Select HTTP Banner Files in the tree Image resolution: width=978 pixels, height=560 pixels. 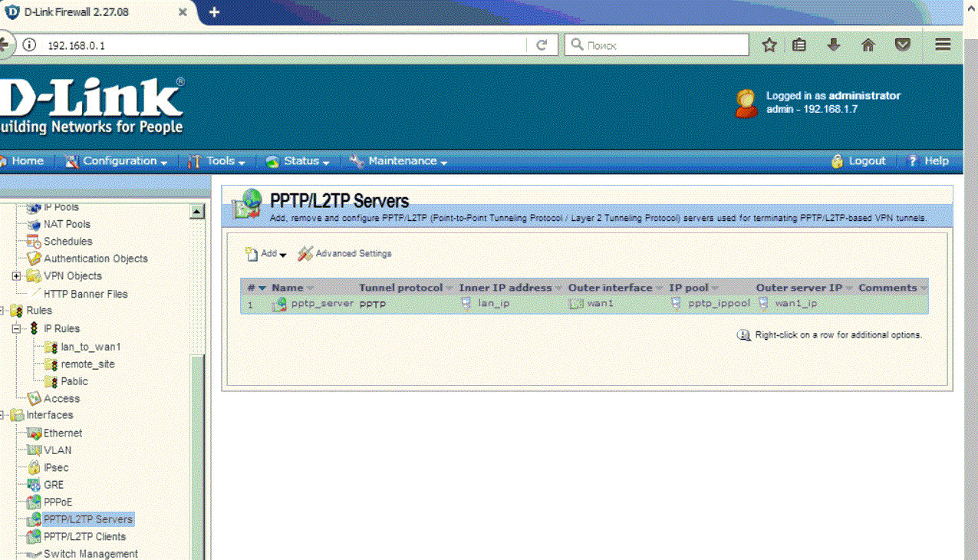coord(85,294)
